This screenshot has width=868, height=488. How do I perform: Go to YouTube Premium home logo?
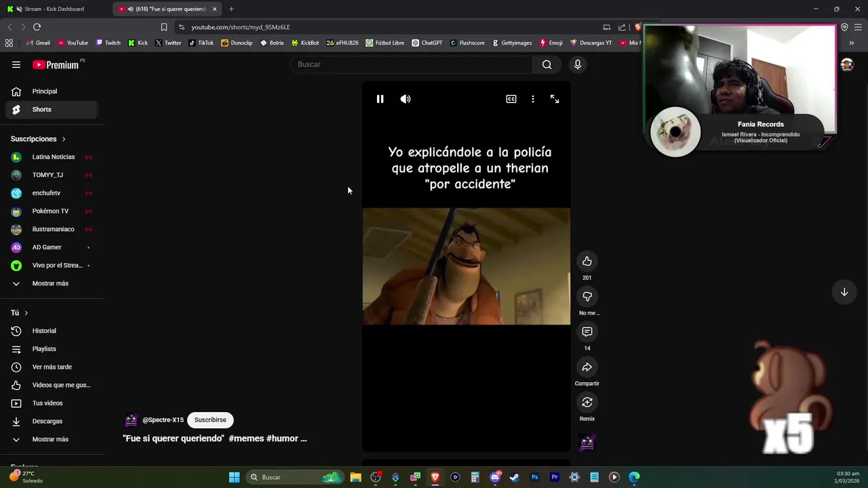click(56, 64)
